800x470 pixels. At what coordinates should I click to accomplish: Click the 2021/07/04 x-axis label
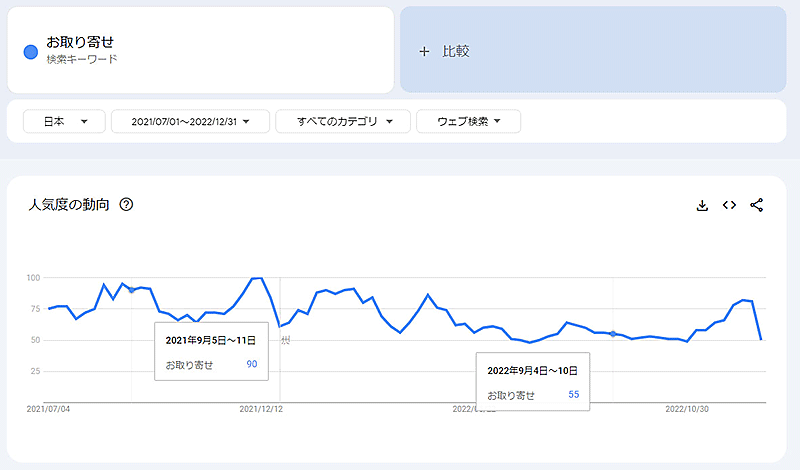[47, 408]
